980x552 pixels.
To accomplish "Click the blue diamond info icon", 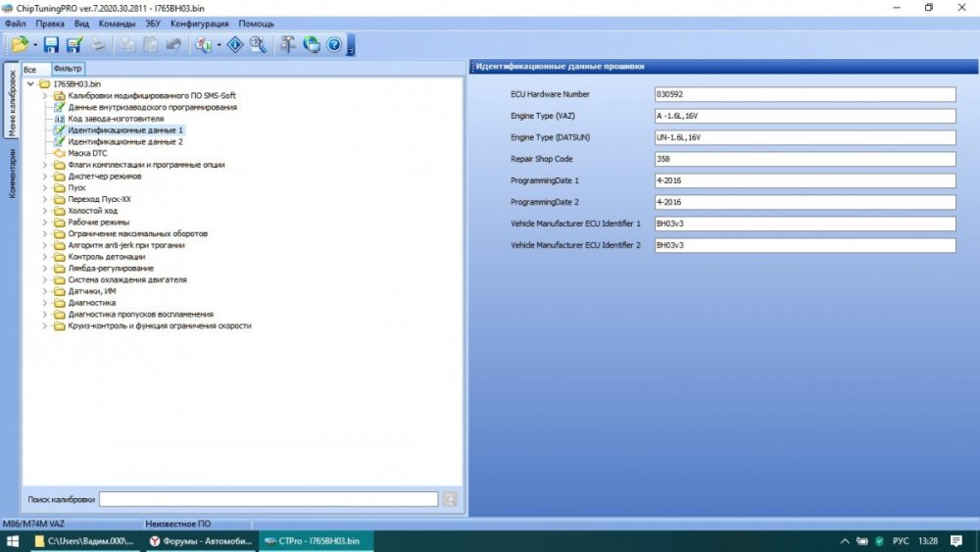I will (x=235, y=44).
